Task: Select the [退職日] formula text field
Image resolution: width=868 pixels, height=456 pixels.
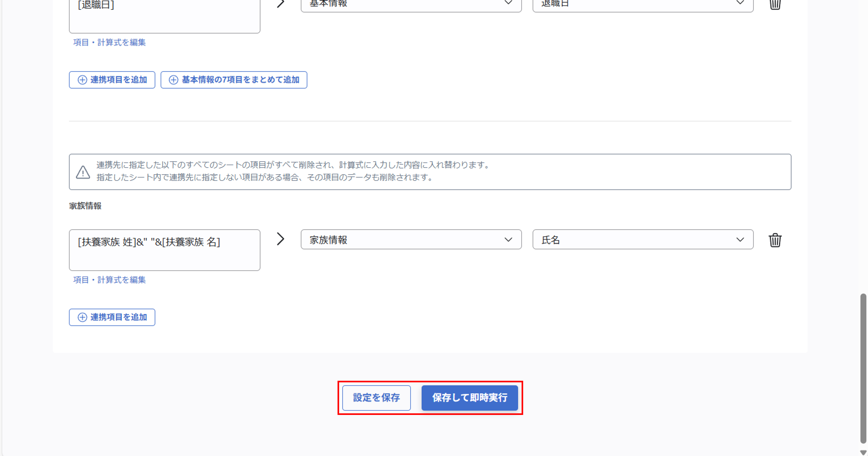Action: [x=165, y=15]
